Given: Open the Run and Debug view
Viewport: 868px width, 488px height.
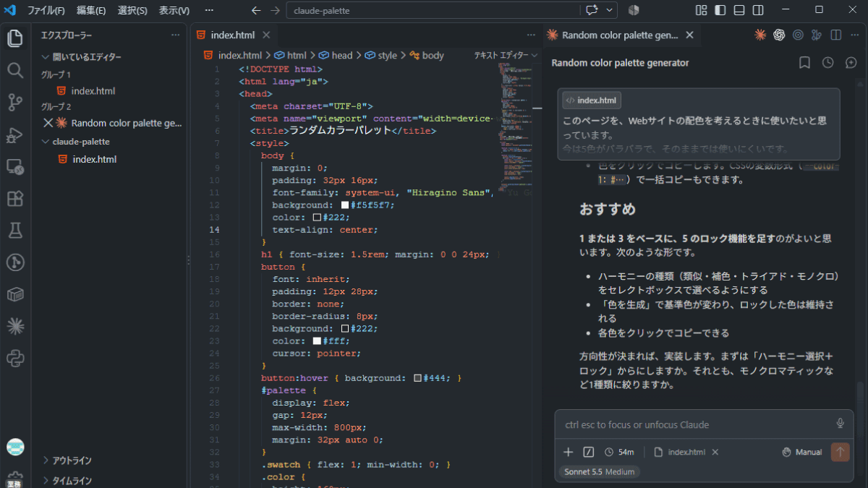Looking at the screenshot, I should tap(15, 135).
